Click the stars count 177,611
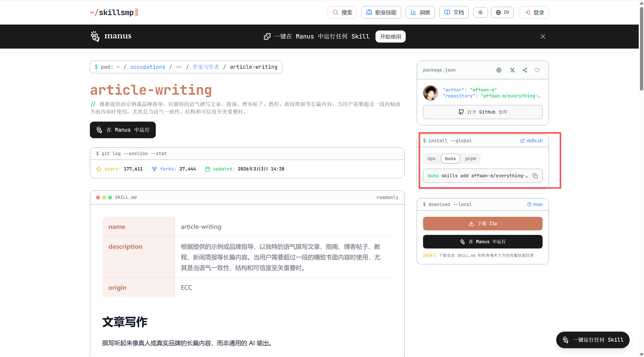This screenshot has height=357, width=644. 133,169
